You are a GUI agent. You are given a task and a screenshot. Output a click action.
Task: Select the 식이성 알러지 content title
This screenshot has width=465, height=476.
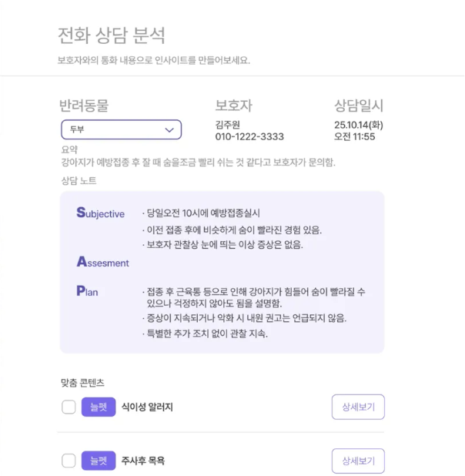[147, 407]
